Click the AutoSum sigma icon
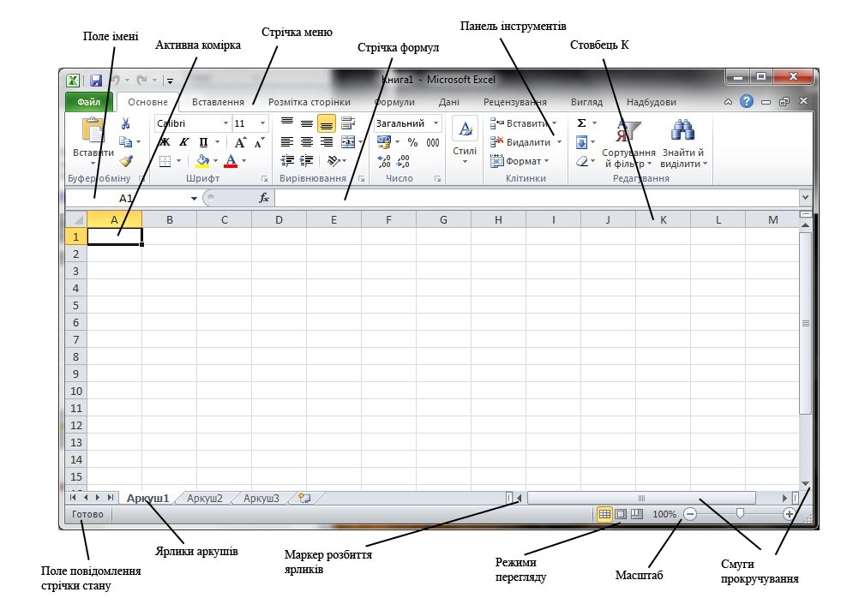This screenshot has height=616, width=847. point(582,123)
